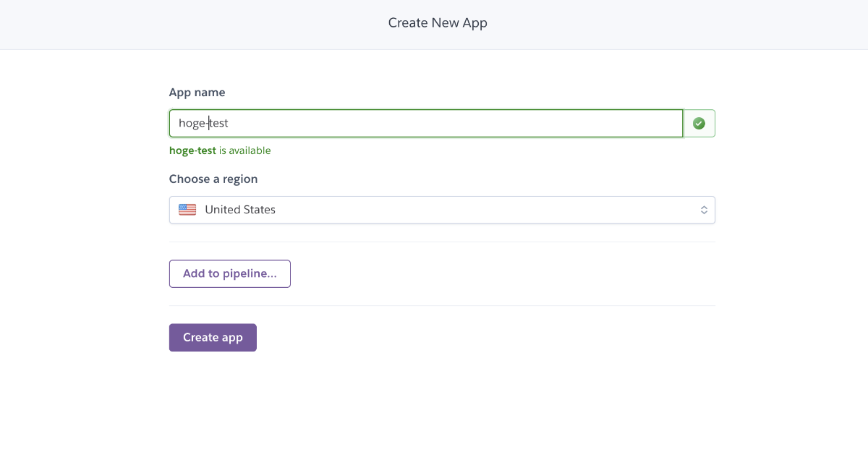Focus the App name input field
This screenshot has width=868, height=468.
(425, 124)
